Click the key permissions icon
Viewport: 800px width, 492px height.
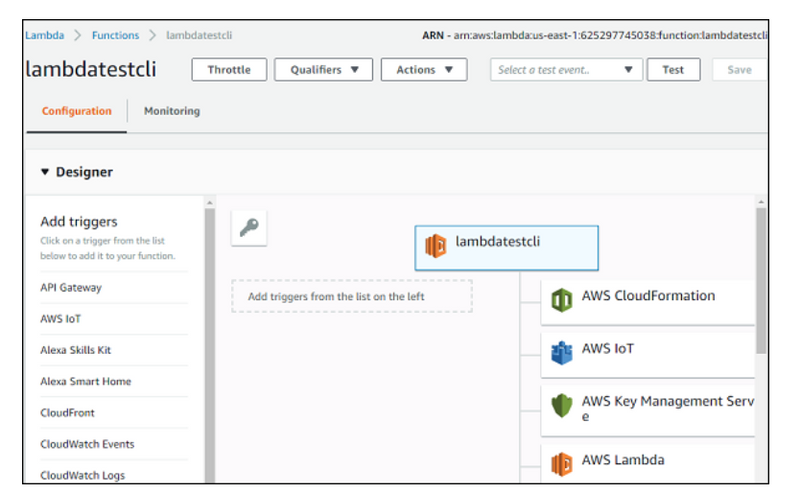[x=249, y=228]
